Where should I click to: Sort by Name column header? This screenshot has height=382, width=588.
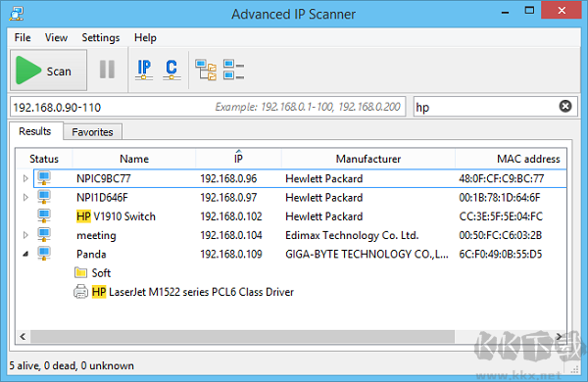coord(134,159)
